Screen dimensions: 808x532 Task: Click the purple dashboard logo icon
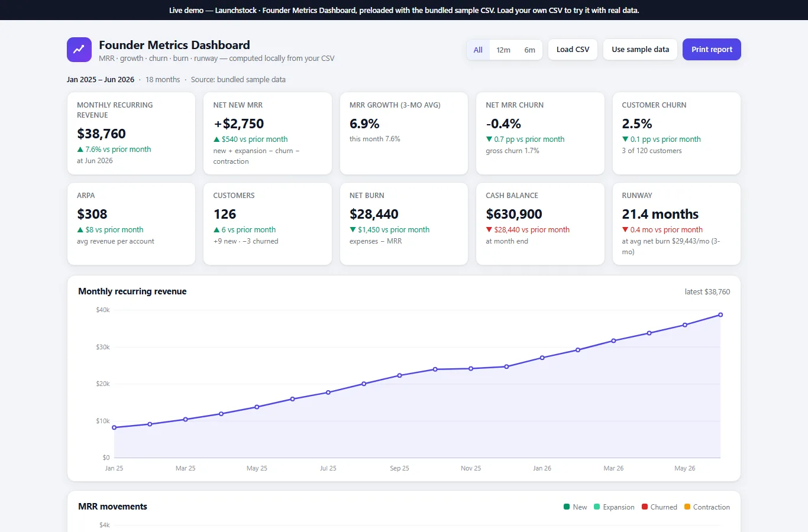coord(79,50)
